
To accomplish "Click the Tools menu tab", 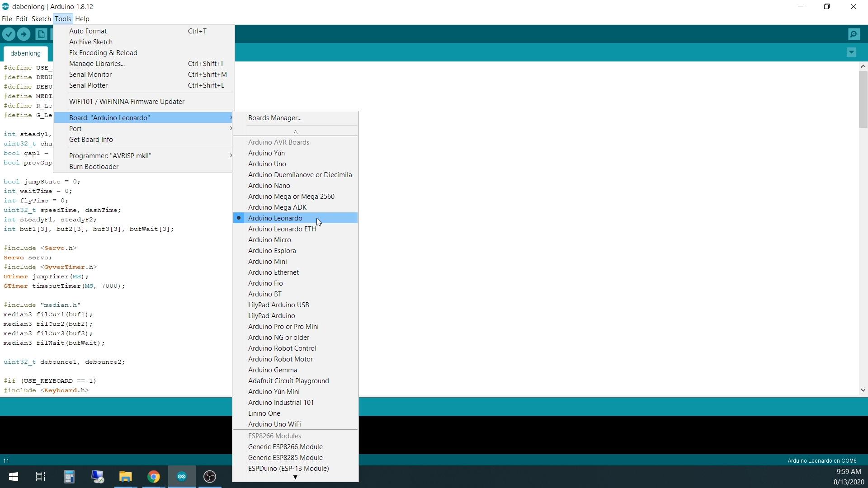I will tap(62, 19).
